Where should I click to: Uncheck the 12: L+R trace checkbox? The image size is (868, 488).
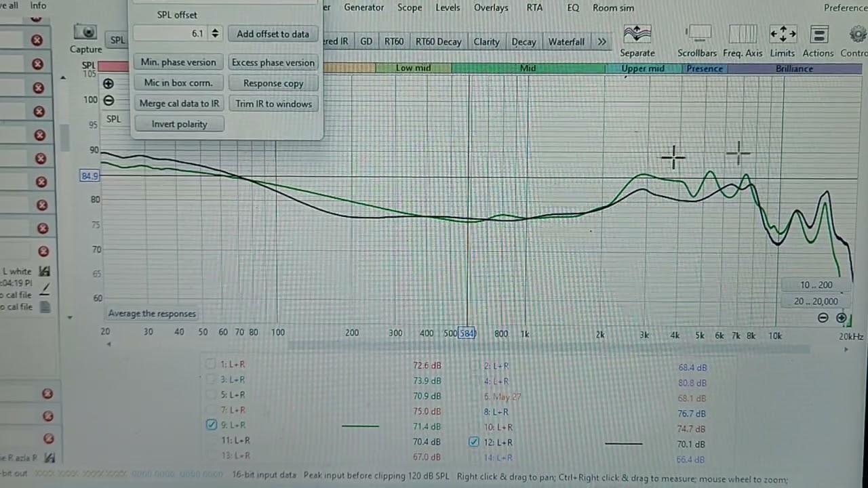tap(474, 442)
